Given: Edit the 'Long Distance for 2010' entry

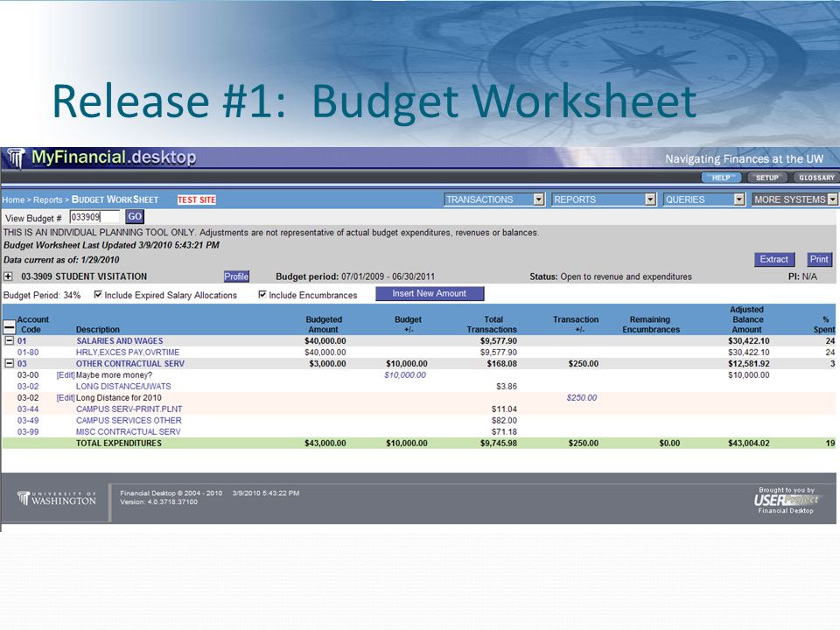Looking at the screenshot, I should [66, 397].
